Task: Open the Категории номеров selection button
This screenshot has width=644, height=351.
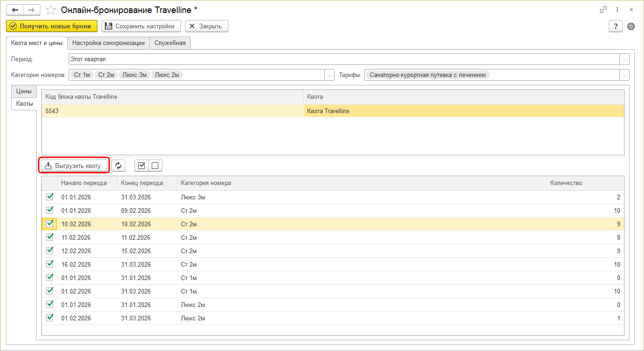Action: tap(329, 75)
